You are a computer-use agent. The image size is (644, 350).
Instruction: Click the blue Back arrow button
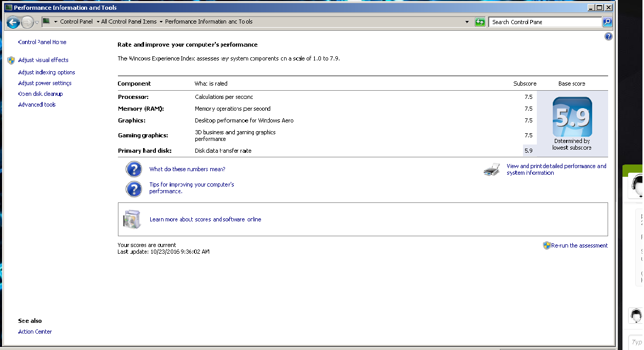coord(13,22)
